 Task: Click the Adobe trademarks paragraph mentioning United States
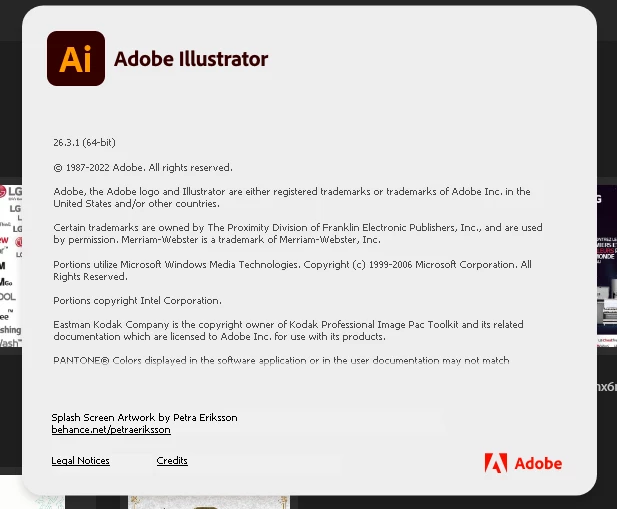[x=292, y=197]
